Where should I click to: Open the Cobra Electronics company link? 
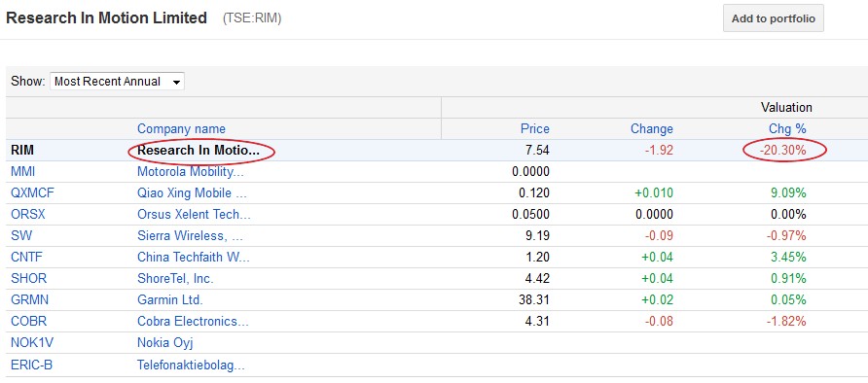point(194,321)
